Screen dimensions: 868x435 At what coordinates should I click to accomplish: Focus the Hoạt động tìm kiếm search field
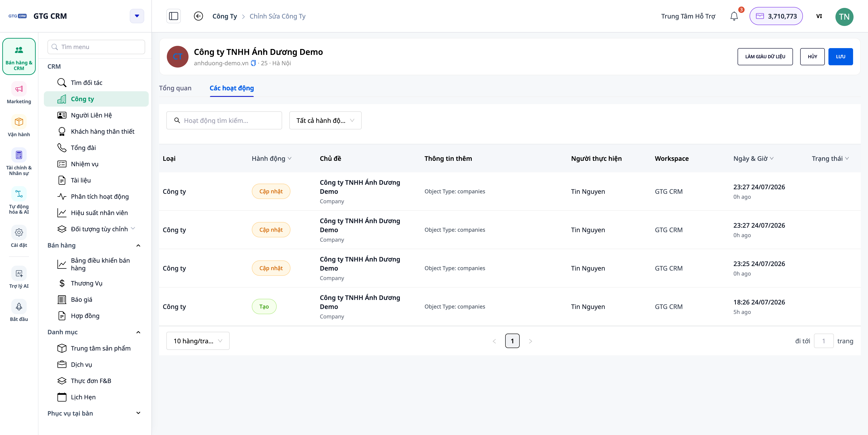point(224,121)
